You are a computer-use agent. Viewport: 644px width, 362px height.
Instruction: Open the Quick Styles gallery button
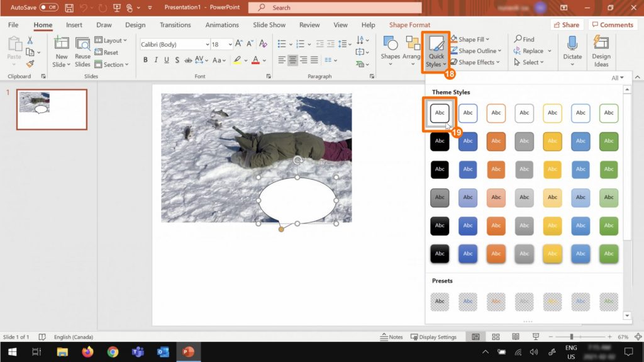point(436,52)
